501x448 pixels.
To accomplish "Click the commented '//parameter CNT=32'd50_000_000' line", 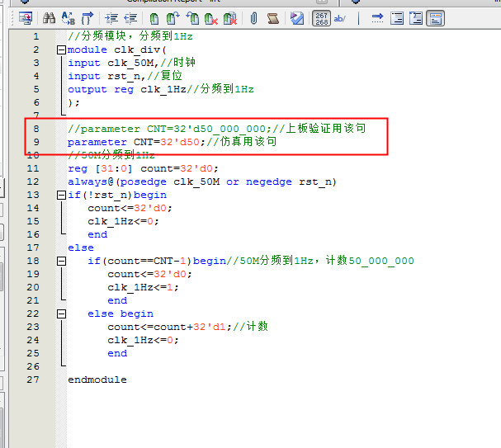I will pos(169,129).
